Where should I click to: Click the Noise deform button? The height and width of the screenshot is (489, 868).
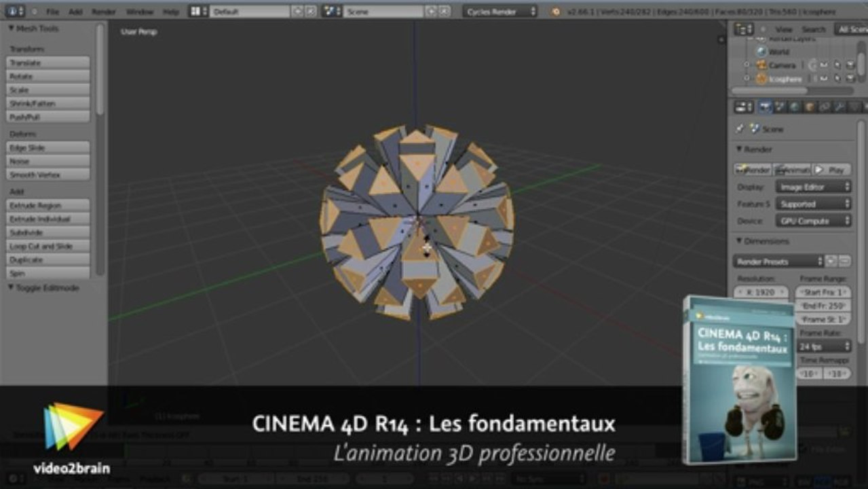point(48,161)
